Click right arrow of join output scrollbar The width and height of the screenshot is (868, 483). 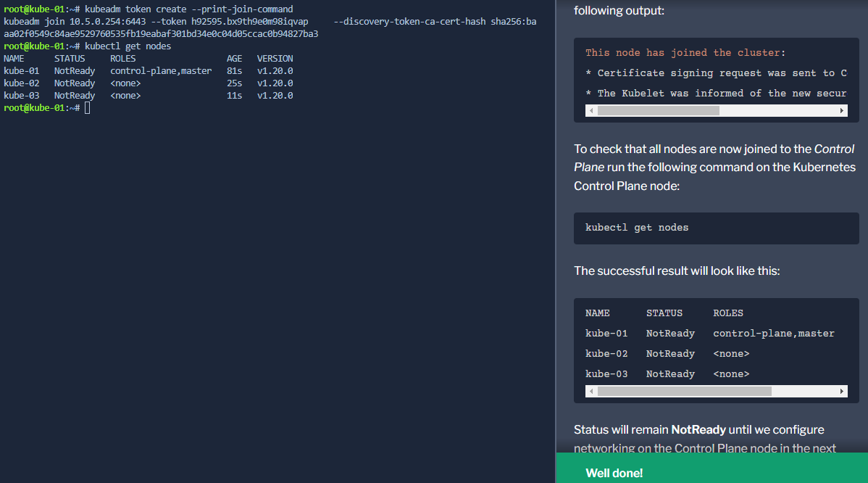click(x=841, y=111)
